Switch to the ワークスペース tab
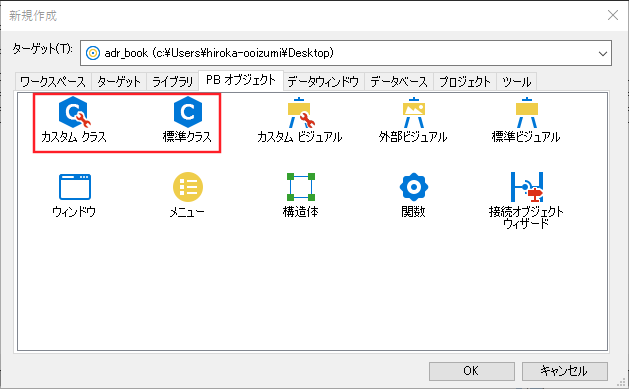The width and height of the screenshot is (629, 389). pos(53,82)
